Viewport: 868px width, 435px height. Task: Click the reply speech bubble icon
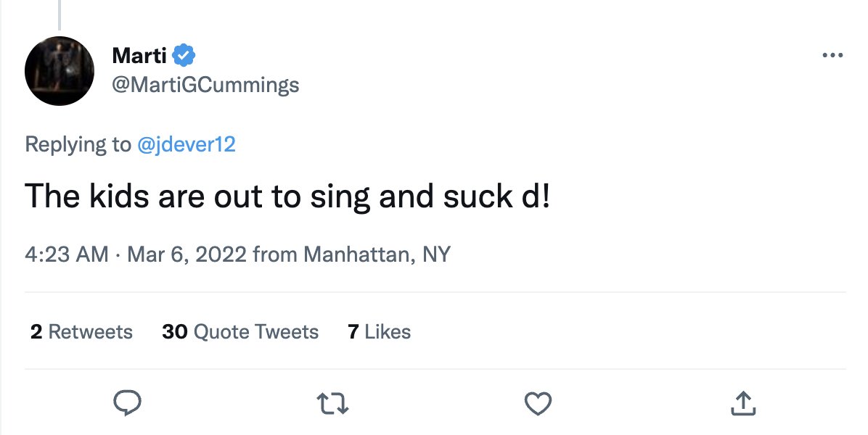pos(127,403)
